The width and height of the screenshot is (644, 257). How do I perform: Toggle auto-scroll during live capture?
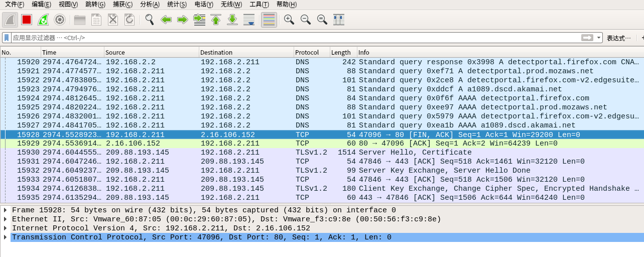249,20
